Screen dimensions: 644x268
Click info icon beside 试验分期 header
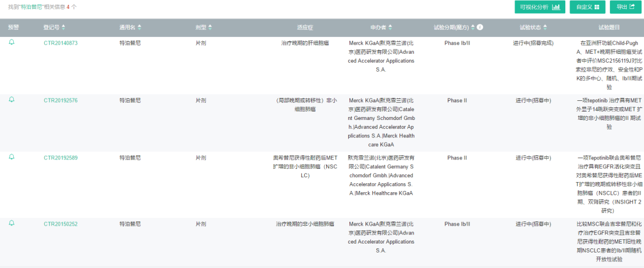click(480, 27)
